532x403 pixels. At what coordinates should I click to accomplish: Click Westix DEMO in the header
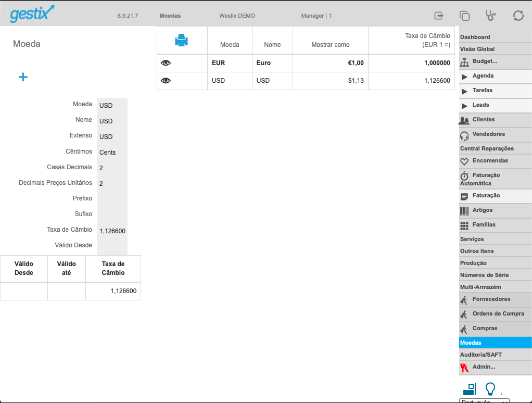click(x=237, y=16)
